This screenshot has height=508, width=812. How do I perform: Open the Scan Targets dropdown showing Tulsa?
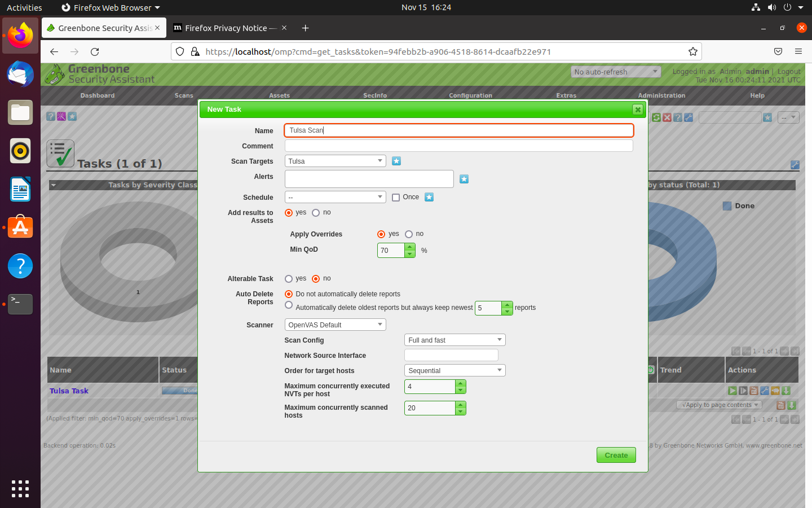pyautogui.click(x=336, y=161)
